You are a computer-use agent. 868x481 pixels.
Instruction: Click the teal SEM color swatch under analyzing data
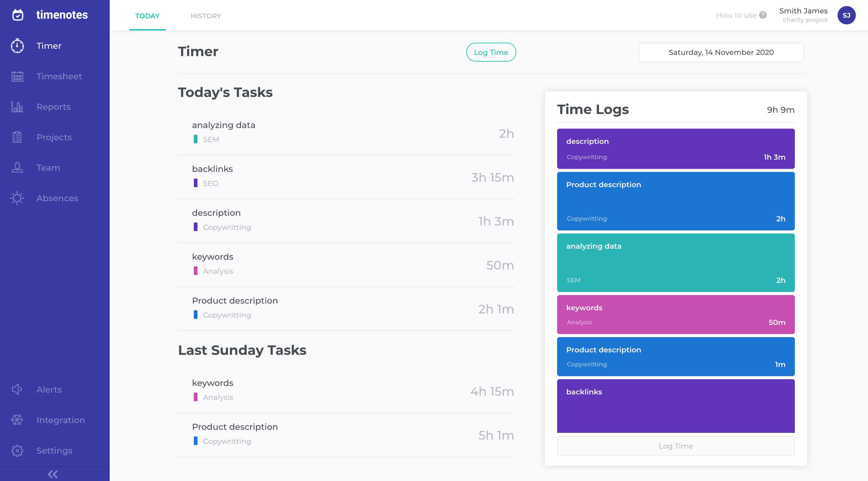click(195, 139)
